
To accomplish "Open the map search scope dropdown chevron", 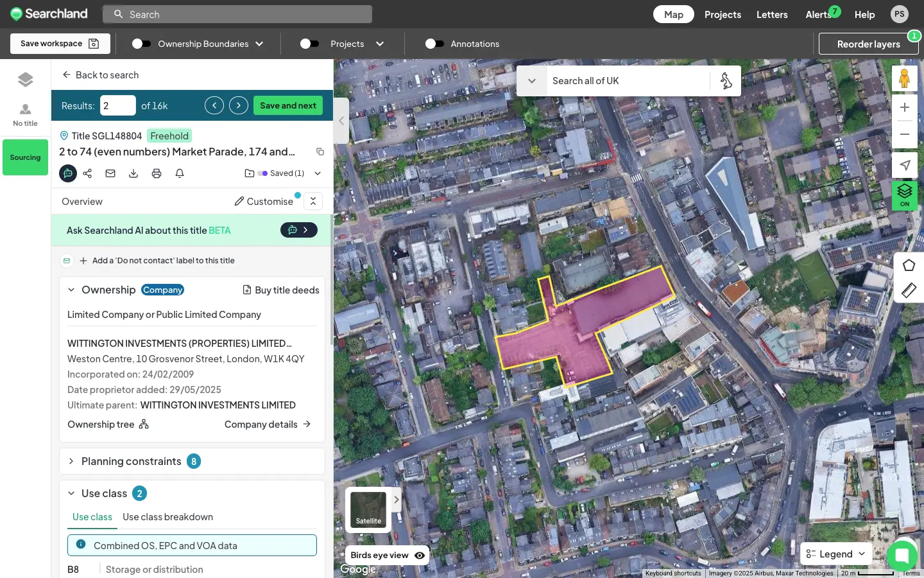I will click(x=532, y=81).
